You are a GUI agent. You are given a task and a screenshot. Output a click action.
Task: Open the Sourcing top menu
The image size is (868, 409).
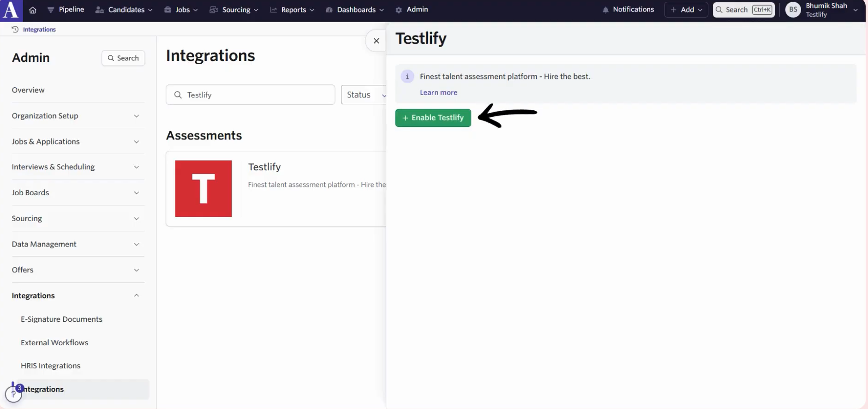click(234, 10)
